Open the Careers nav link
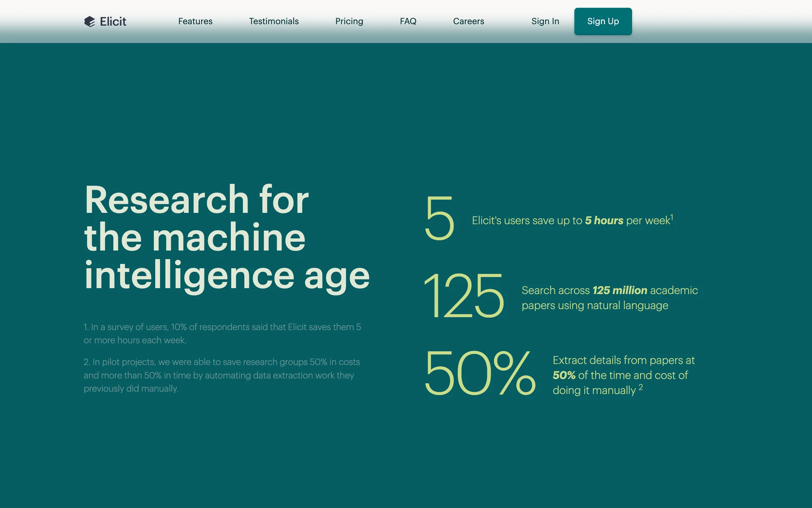The height and width of the screenshot is (508, 812). [x=468, y=21]
